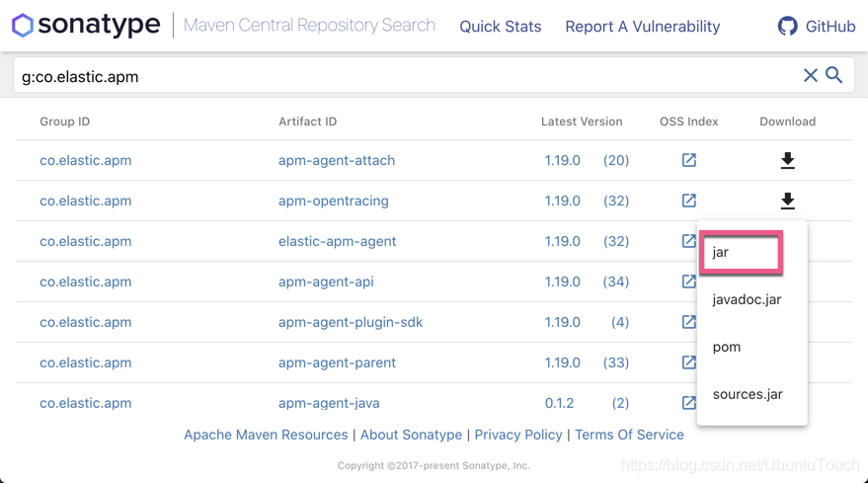This screenshot has height=483, width=868.
Task: Open Privacy Policy footer link
Action: click(518, 435)
